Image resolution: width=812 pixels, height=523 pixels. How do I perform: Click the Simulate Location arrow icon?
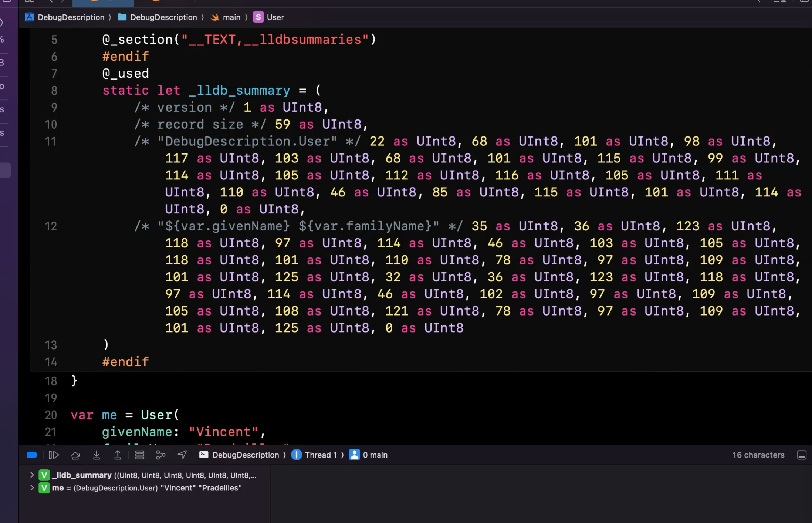coord(182,455)
